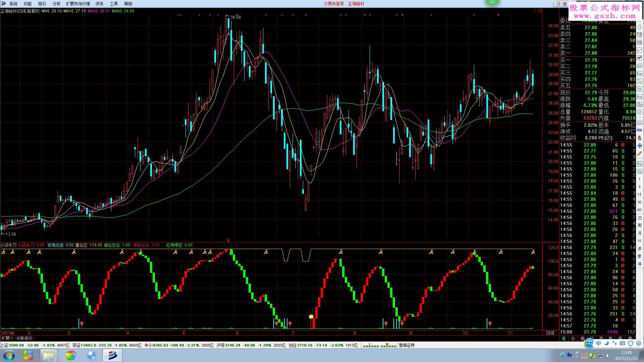Open the file explorer from taskbar
The width and height of the screenshot is (644, 362).
pos(49,355)
